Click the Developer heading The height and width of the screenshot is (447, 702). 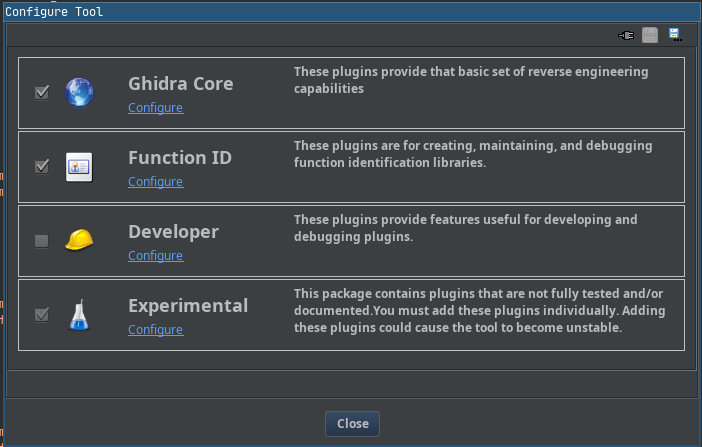pyautogui.click(x=174, y=232)
